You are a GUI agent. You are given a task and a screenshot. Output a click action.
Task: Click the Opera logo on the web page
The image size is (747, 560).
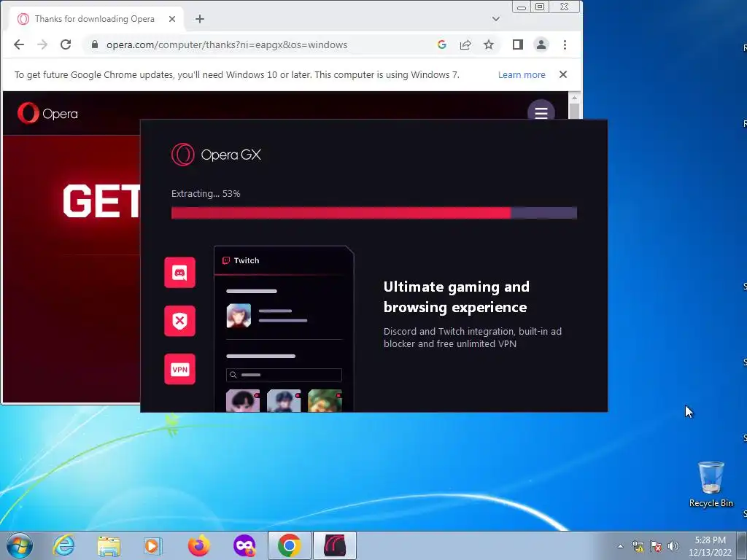pyautogui.click(x=47, y=113)
